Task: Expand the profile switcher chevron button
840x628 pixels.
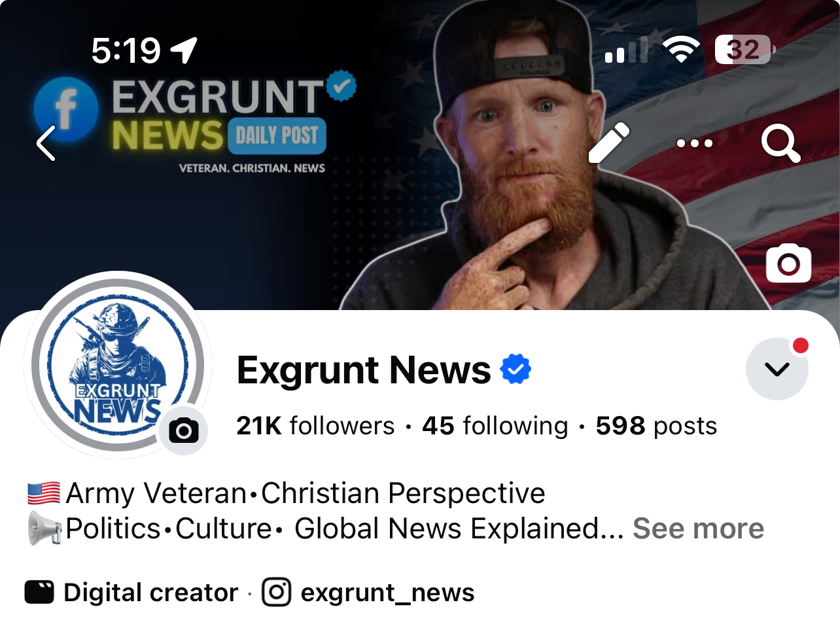Action: click(x=777, y=369)
